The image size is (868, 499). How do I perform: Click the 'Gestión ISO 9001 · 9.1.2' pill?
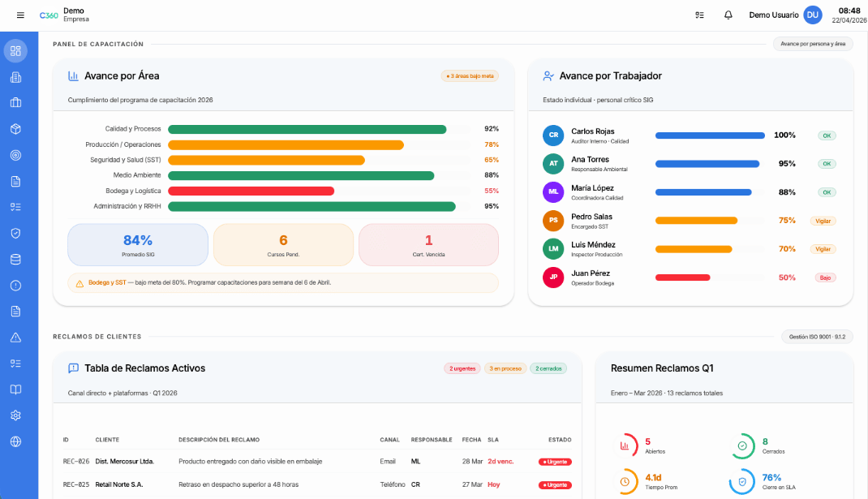[x=817, y=337]
